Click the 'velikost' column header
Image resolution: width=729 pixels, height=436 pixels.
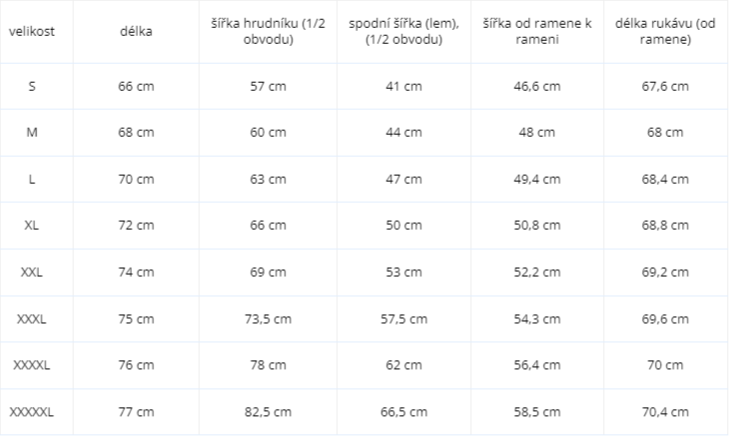pyautogui.click(x=32, y=32)
